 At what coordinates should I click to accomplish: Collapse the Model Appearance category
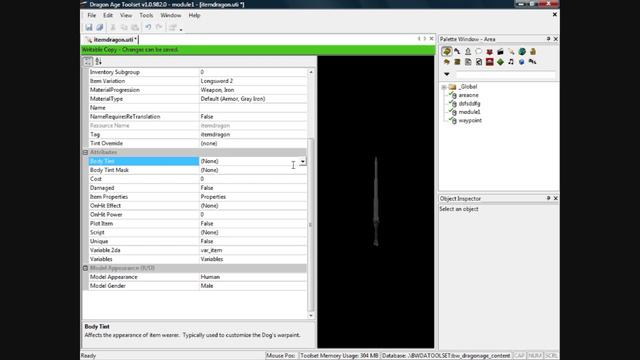85,268
